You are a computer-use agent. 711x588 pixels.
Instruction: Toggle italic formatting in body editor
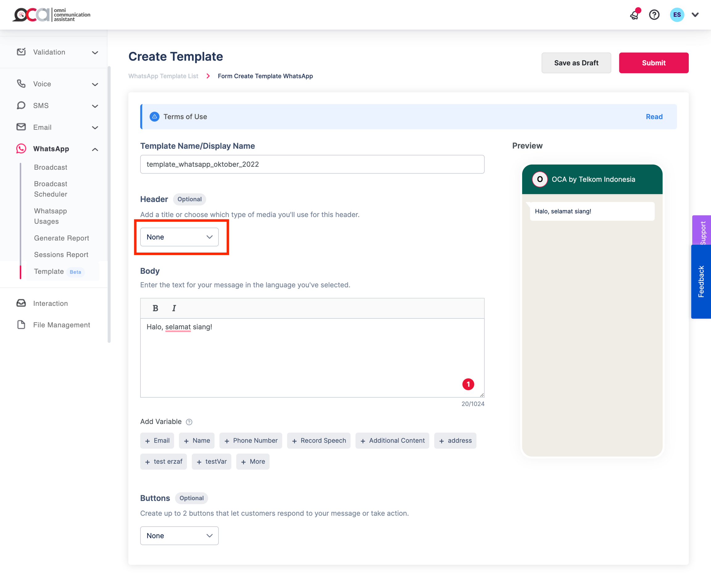(x=174, y=308)
